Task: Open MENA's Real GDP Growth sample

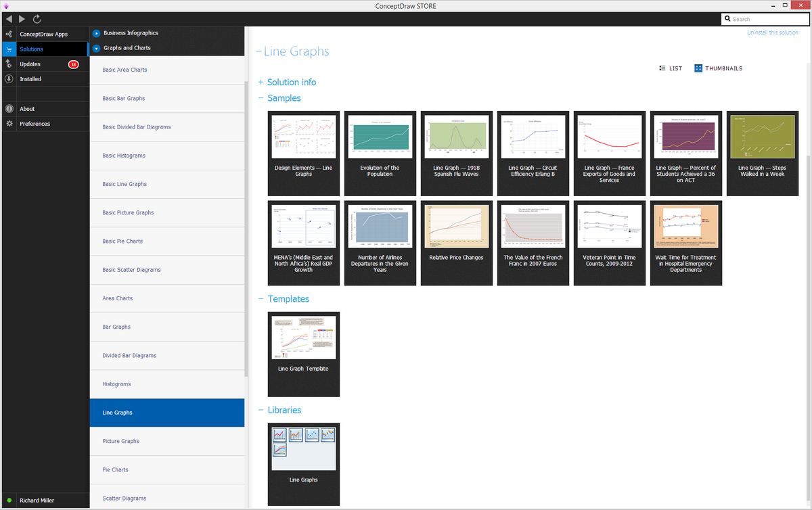Action: 304,242
